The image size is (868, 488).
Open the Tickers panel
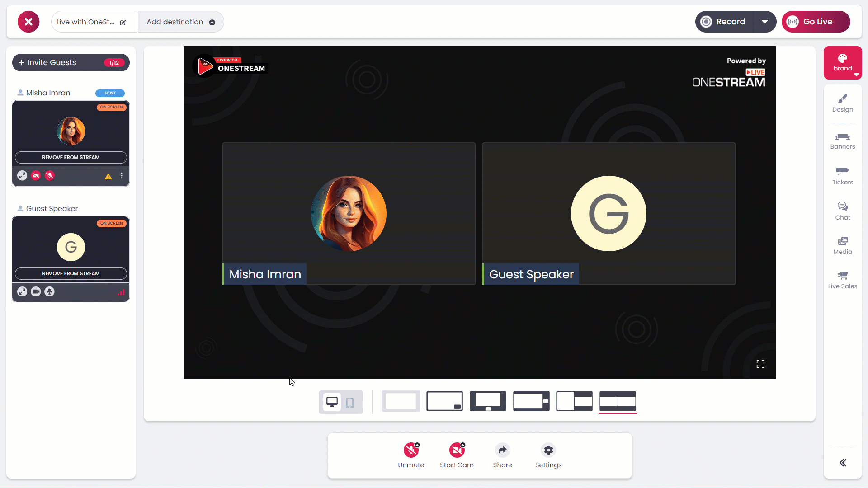(842, 176)
